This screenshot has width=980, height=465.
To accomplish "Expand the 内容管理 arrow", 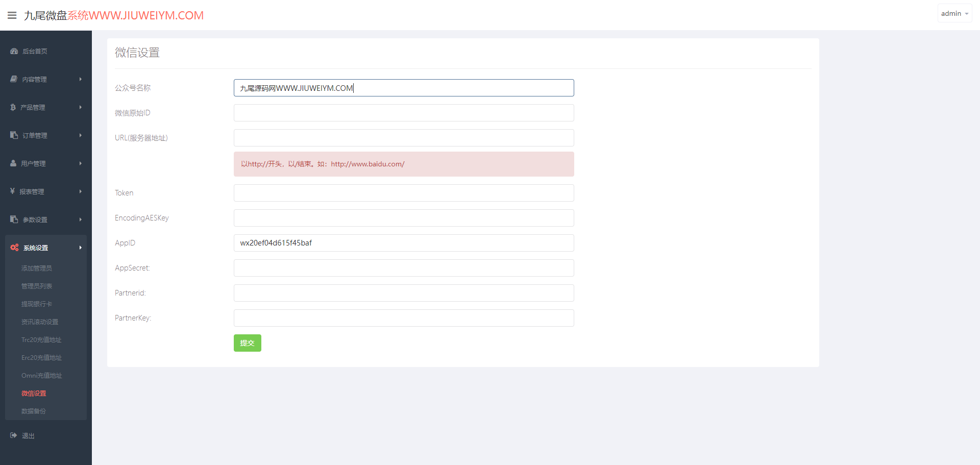I will [81, 79].
